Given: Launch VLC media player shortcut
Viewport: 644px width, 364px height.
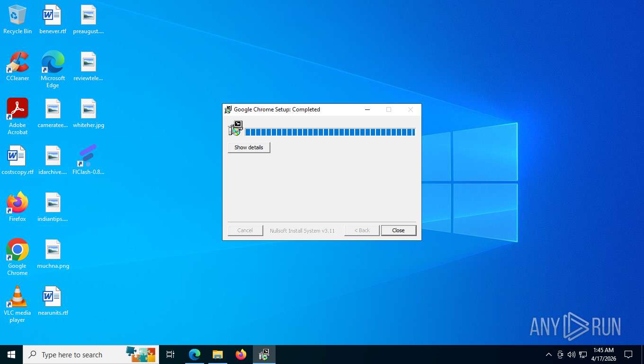Looking at the screenshot, I should (x=18, y=304).
